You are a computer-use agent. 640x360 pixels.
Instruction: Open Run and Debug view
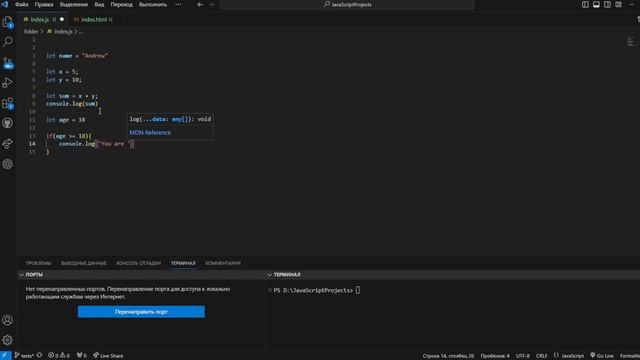8,83
